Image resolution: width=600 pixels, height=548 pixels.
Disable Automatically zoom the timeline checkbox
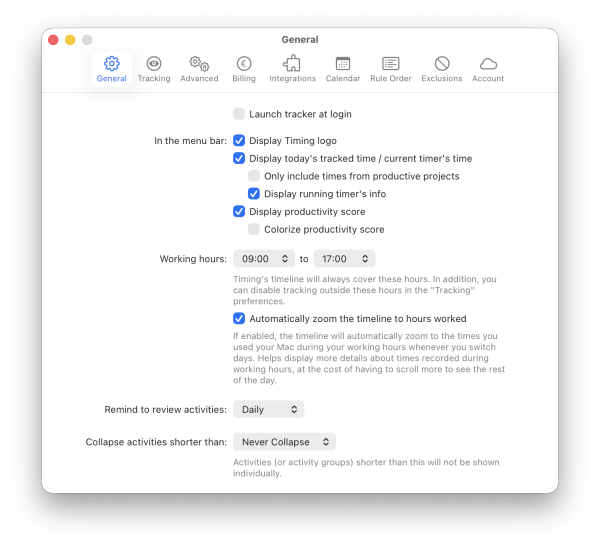pos(239,318)
